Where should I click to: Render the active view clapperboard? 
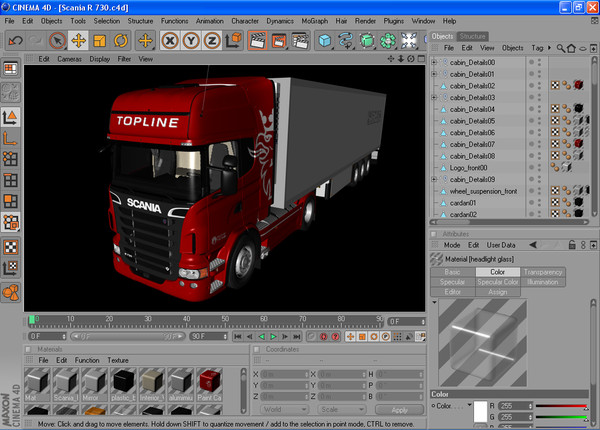(x=258, y=41)
